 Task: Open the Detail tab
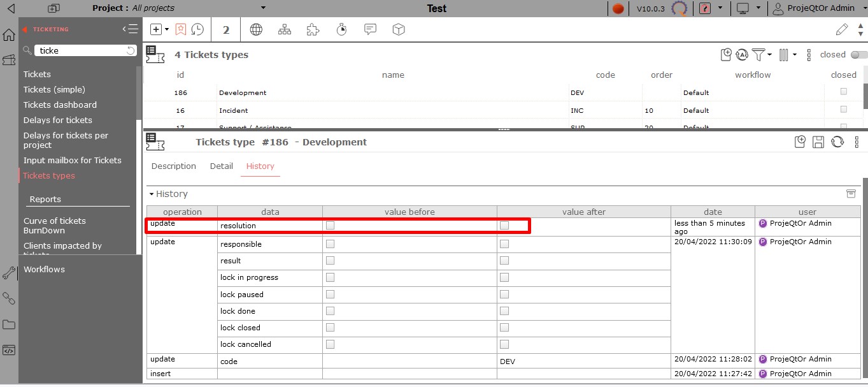tap(221, 166)
